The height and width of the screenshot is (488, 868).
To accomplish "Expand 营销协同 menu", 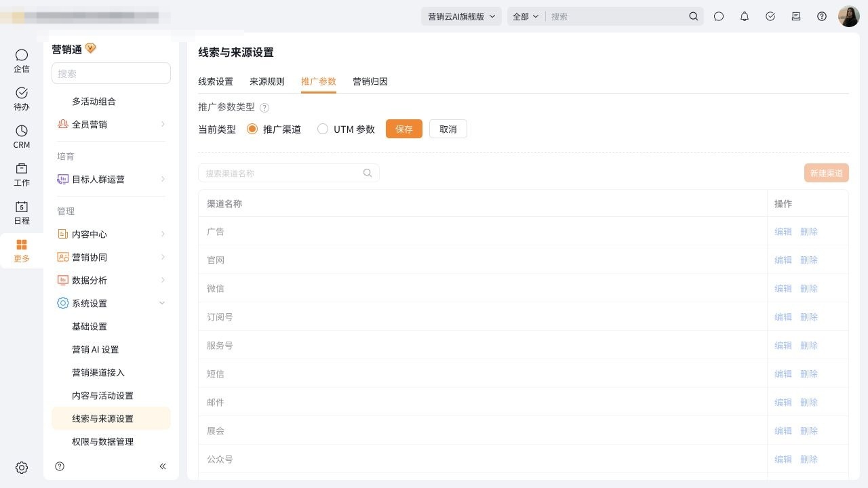I will click(x=111, y=258).
